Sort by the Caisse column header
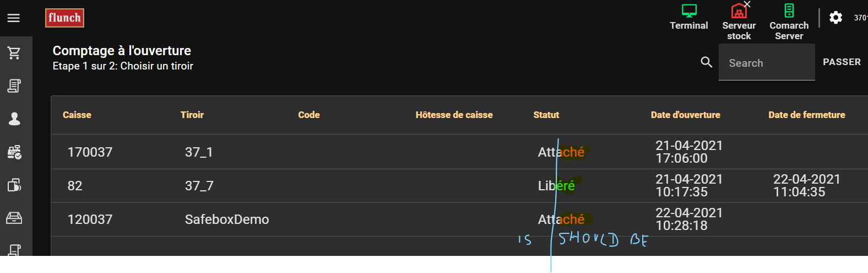 pyautogui.click(x=77, y=115)
